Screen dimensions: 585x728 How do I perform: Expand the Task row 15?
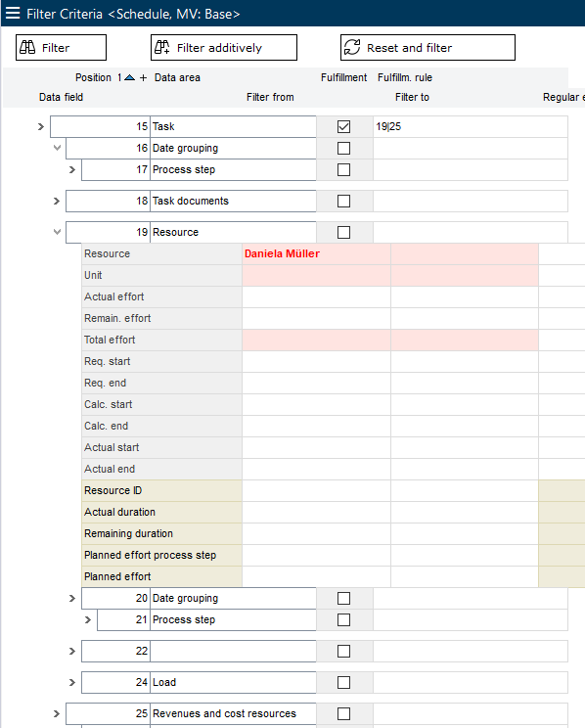pyautogui.click(x=41, y=126)
